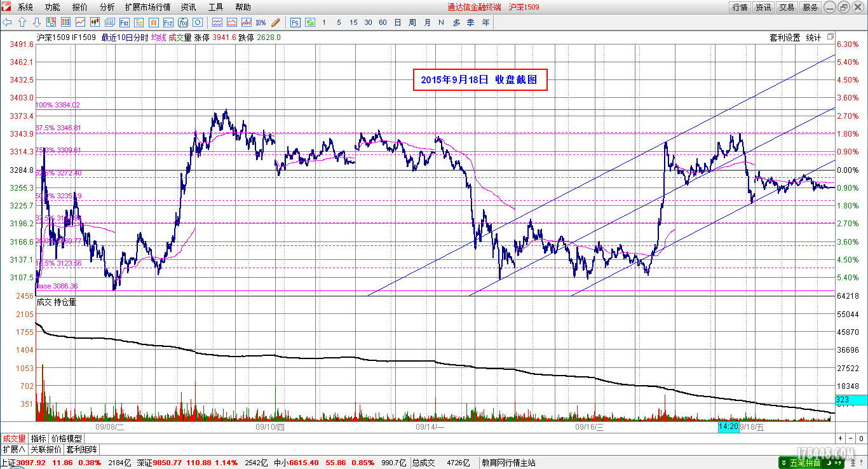This screenshot has height=469, width=868.
Task: Switch to 1-minute period
Action: [x=324, y=22]
